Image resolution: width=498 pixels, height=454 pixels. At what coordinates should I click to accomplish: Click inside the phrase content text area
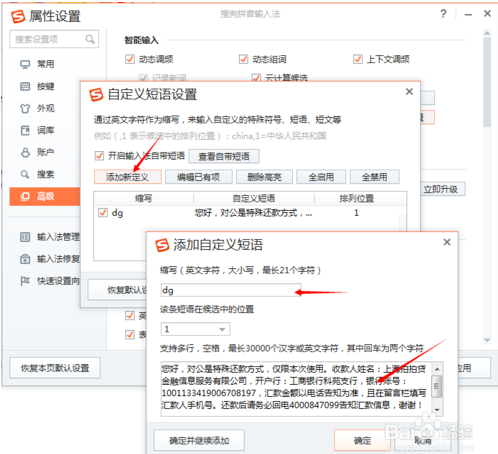[x=296, y=388]
